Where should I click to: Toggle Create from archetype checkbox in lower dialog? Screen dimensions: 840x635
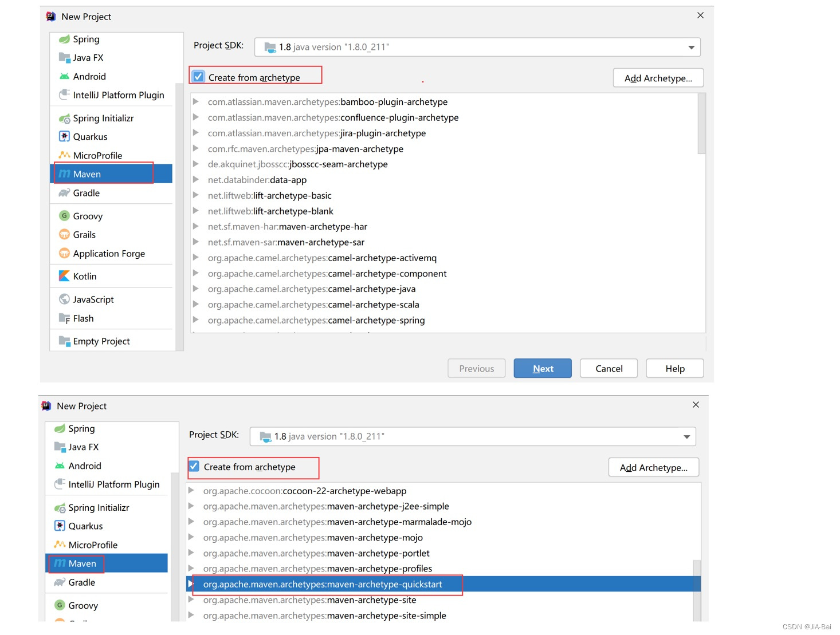click(x=194, y=466)
